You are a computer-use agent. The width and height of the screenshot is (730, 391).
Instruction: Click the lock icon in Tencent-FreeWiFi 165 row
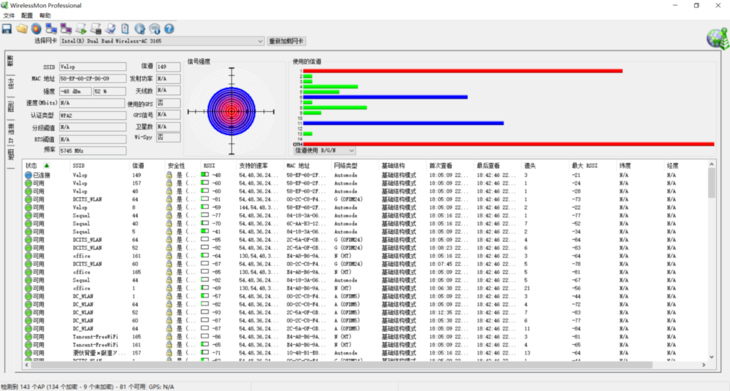pos(169,337)
